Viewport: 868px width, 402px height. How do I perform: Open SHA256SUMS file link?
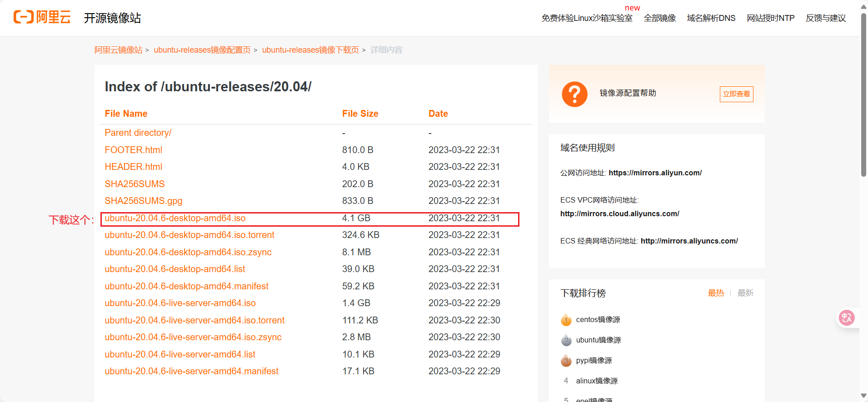point(135,184)
